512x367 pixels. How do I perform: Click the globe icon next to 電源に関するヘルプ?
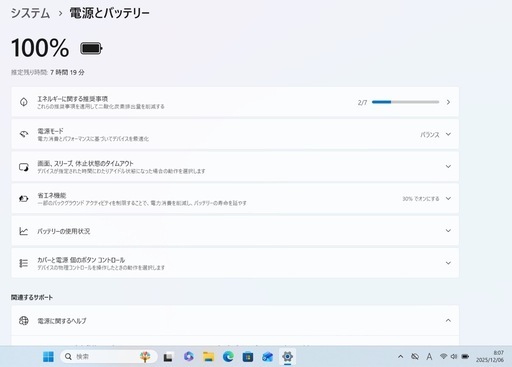coord(24,321)
